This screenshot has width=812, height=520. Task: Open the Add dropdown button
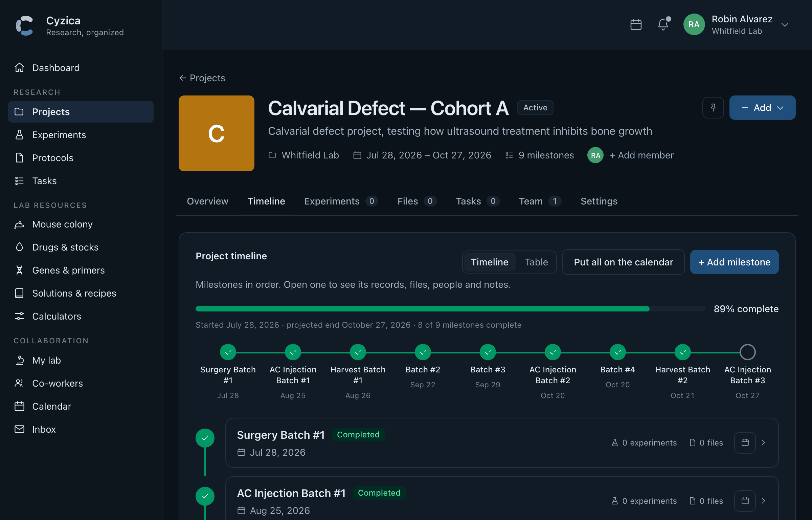pos(762,108)
